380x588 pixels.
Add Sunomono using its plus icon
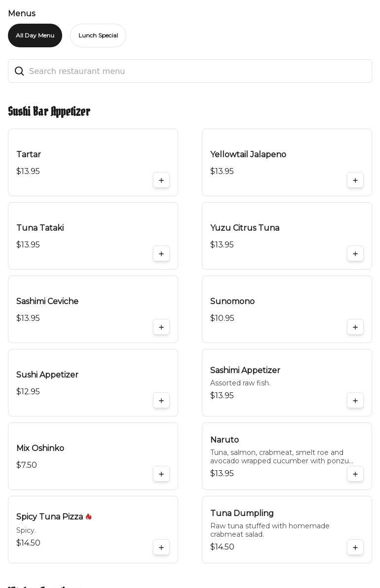[355, 327]
